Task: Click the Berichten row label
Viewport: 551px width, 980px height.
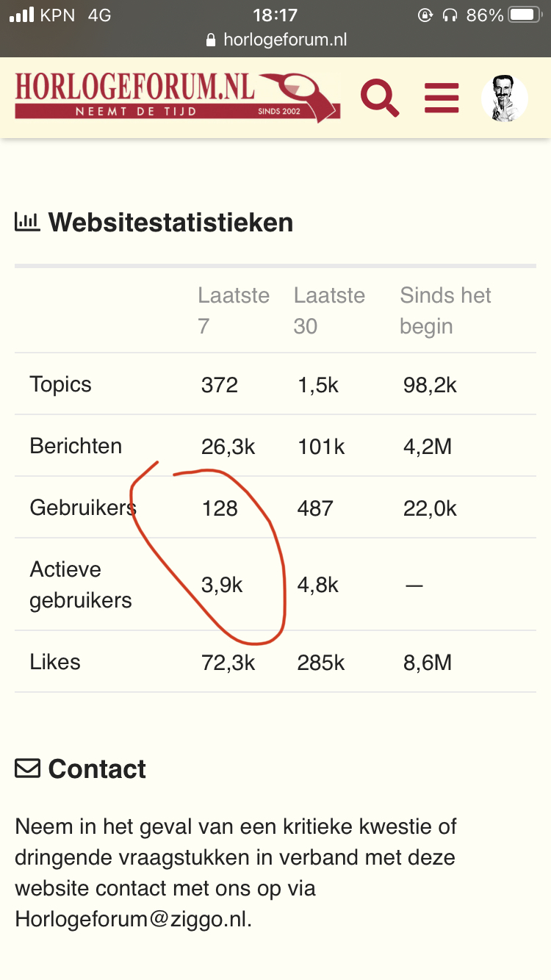Action: point(76,446)
